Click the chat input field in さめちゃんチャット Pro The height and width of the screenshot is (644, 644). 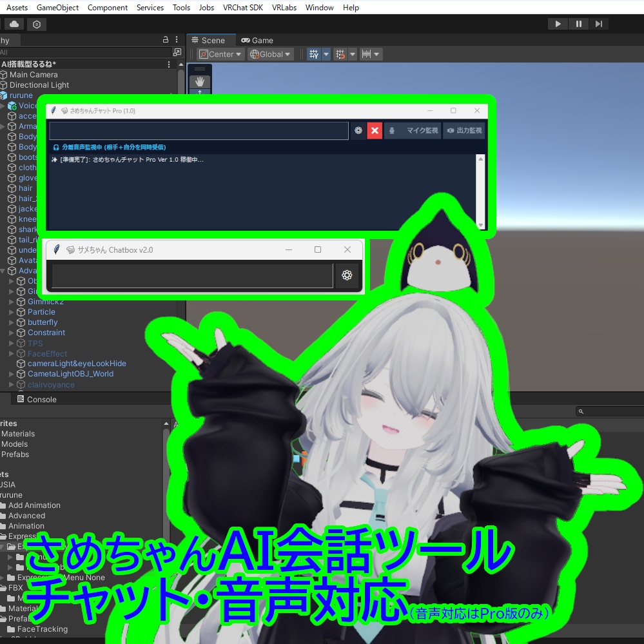click(199, 131)
